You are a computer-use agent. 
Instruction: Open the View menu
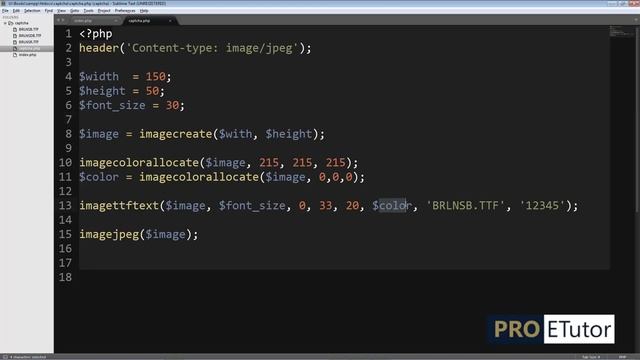coord(61,11)
